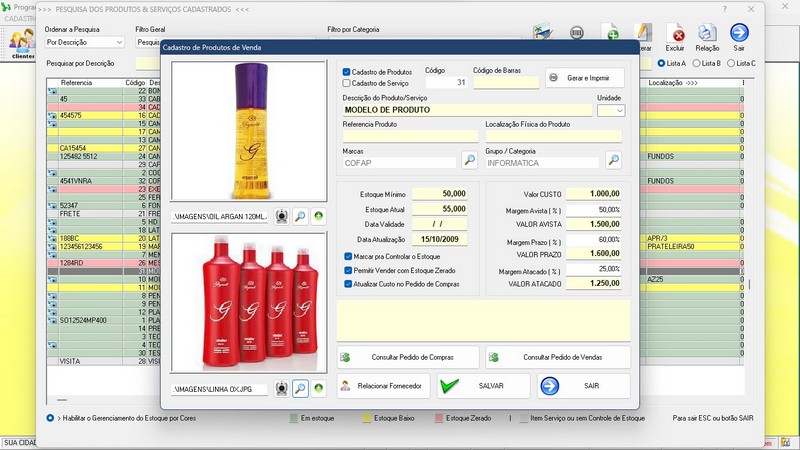Click the Localização Física do Produto field

[x=554, y=136]
